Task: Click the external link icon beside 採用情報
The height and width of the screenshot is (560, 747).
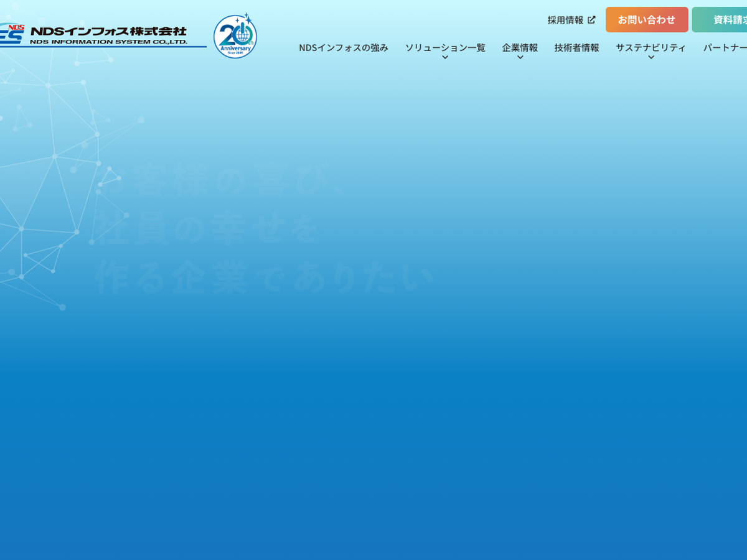Action: (x=591, y=20)
